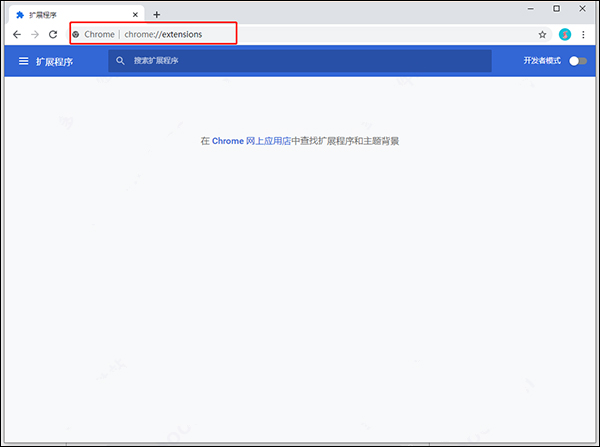Click the browser forward arrow
The image size is (600, 447).
coord(35,34)
